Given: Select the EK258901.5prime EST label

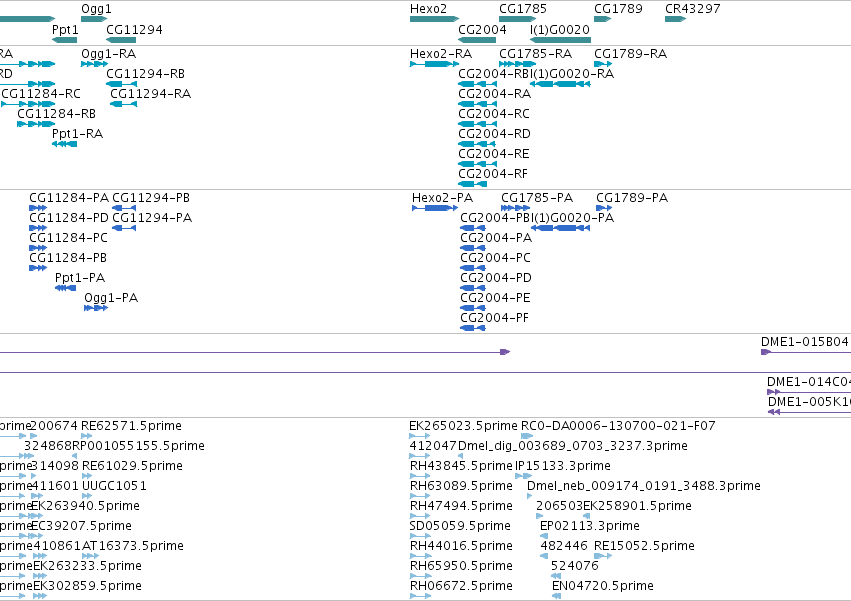Looking at the screenshot, I should point(638,506).
